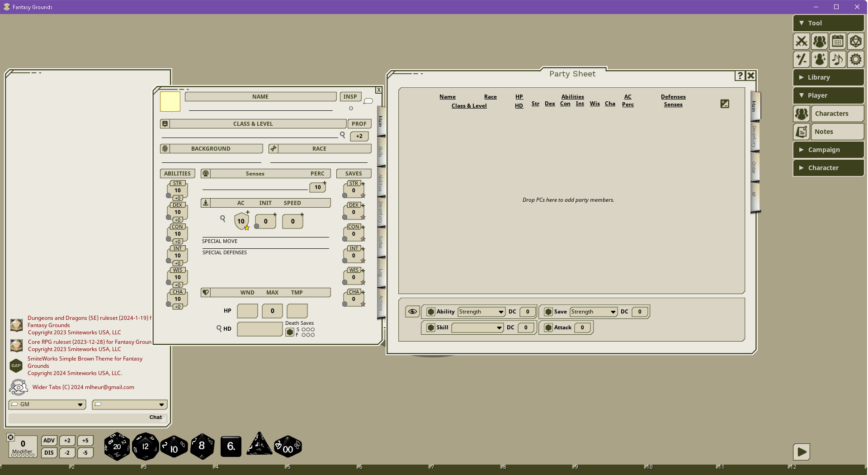Open the d20 dice tool icon in sidebar
This screenshot has width=868, height=475.
(x=855, y=41)
